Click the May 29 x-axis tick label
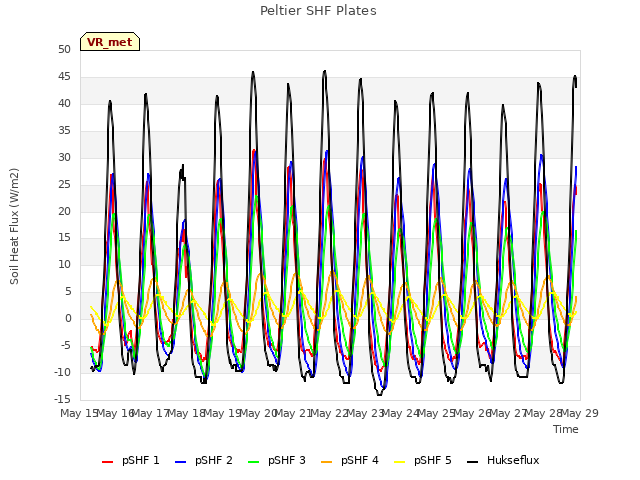640x480 pixels. tap(580, 413)
